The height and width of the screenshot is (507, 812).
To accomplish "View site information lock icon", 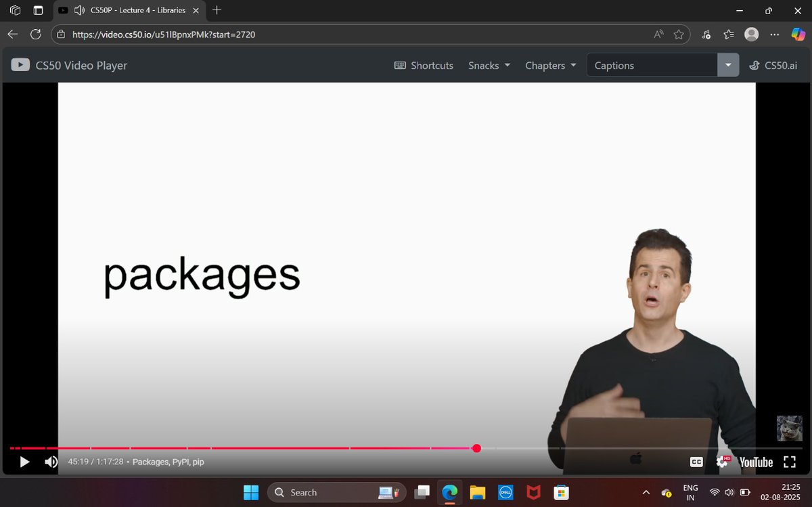I will coord(60,34).
